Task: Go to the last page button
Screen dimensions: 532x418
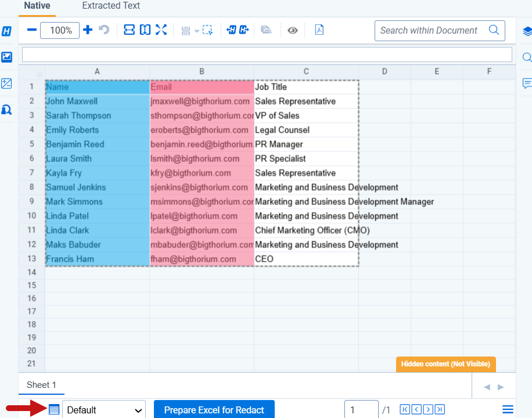Action: coord(440,410)
